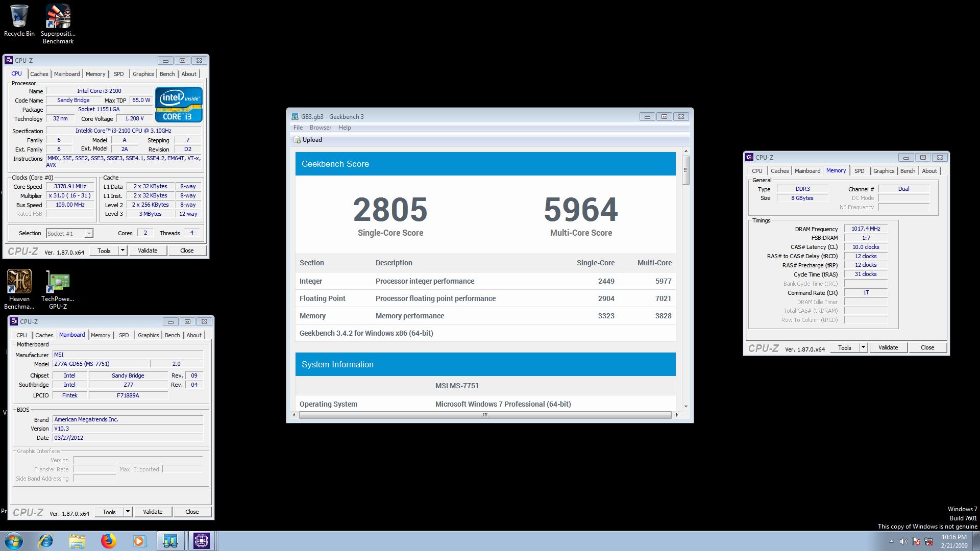Open Bench tab in top-left CPU-Z
Viewport: 980px width, 551px height.
coord(167,74)
